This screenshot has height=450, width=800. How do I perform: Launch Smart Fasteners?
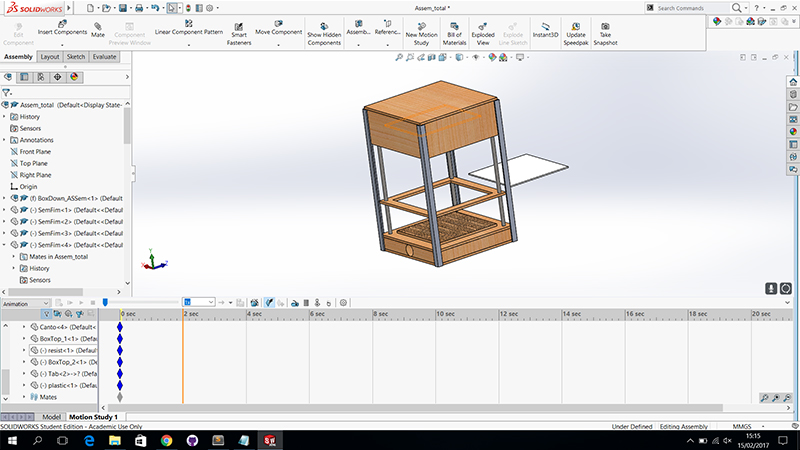239,34
